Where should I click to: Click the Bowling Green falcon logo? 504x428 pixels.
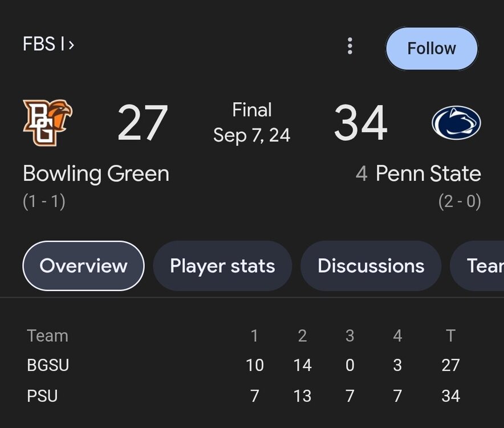(x=47, y=123)
